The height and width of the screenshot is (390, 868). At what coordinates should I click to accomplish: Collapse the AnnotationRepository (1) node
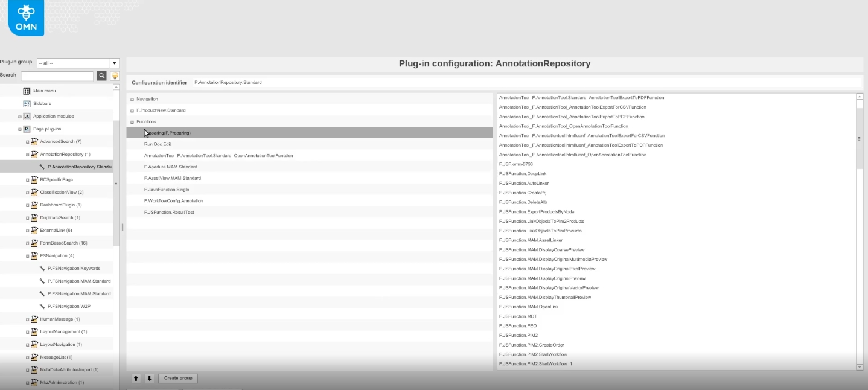point(28,155)
